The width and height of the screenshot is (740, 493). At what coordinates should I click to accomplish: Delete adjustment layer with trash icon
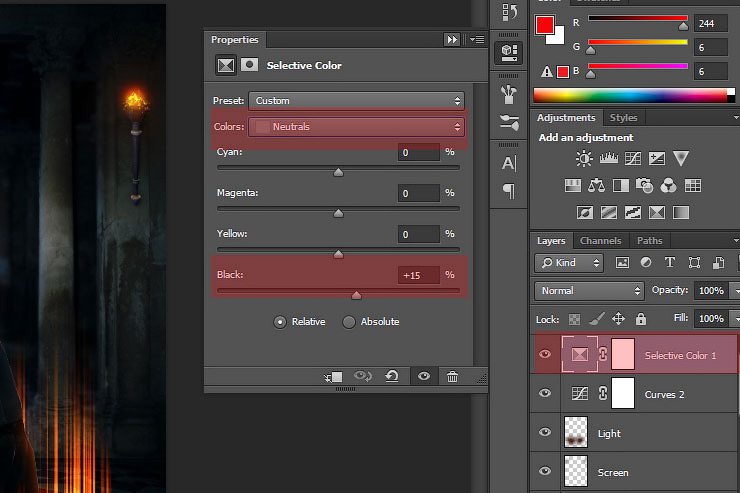coord(452,376)
